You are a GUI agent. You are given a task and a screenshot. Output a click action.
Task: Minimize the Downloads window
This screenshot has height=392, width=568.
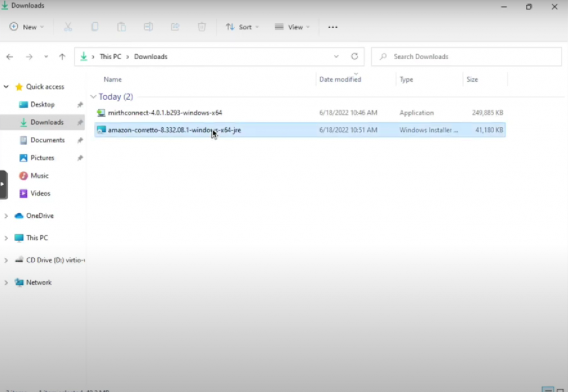(x=504, y=7)
